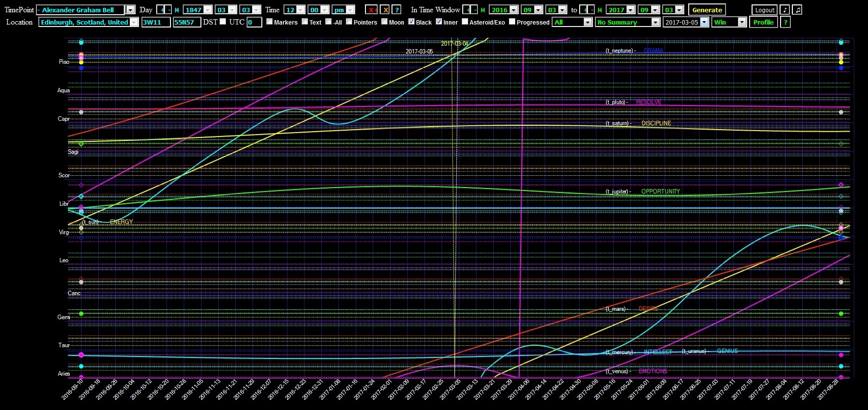This screenshot has width=868, height=410.
Task: Click the orange X button
Action: click(x=385, y=10)
